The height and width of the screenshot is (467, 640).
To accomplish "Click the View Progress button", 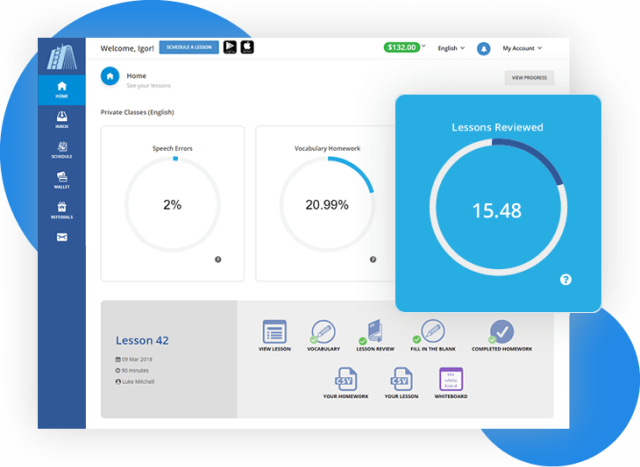I will (x=528, y=76).
